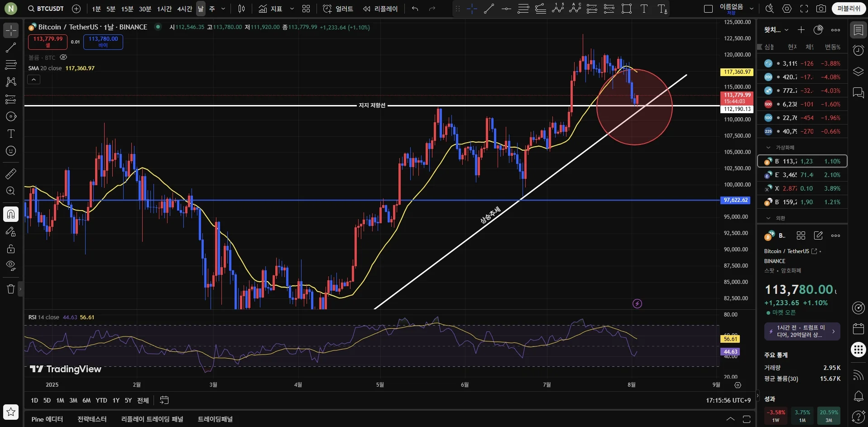This screenshot has width=868, height=427.
Task: Open the Go to date calendar icon
Action: pyautogui.click(x=164, y=400)
